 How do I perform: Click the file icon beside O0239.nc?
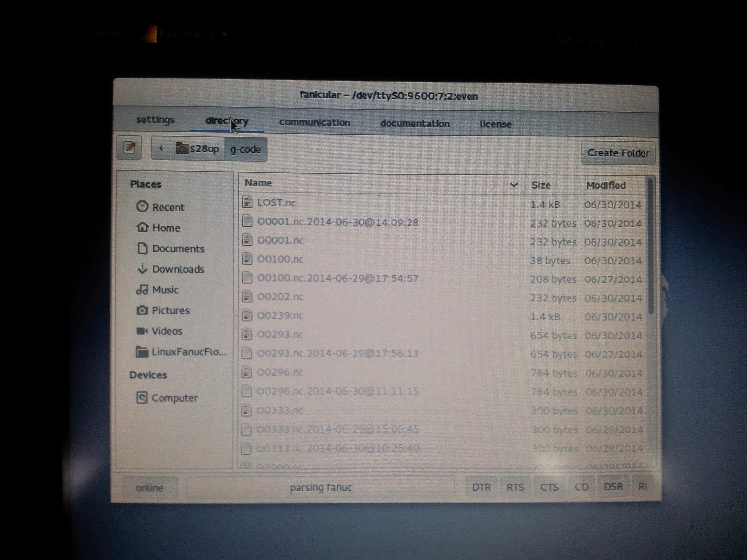click(x=247, y=316)
